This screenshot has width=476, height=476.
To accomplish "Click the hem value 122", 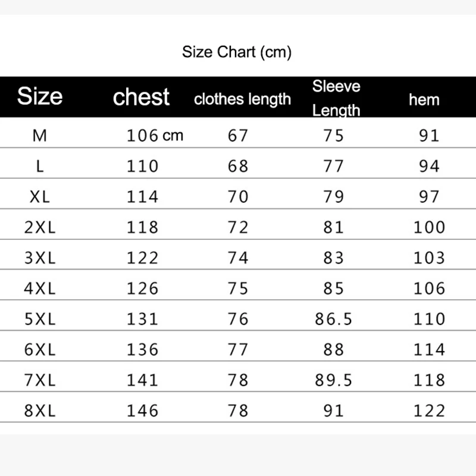I will pos(429,411).
